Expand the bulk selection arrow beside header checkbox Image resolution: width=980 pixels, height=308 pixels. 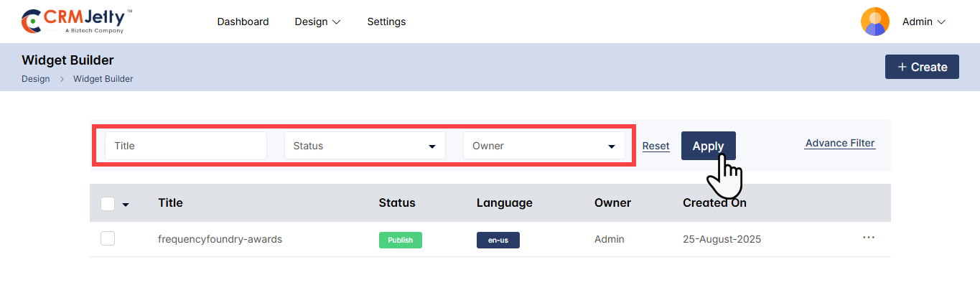click(126, 205)
